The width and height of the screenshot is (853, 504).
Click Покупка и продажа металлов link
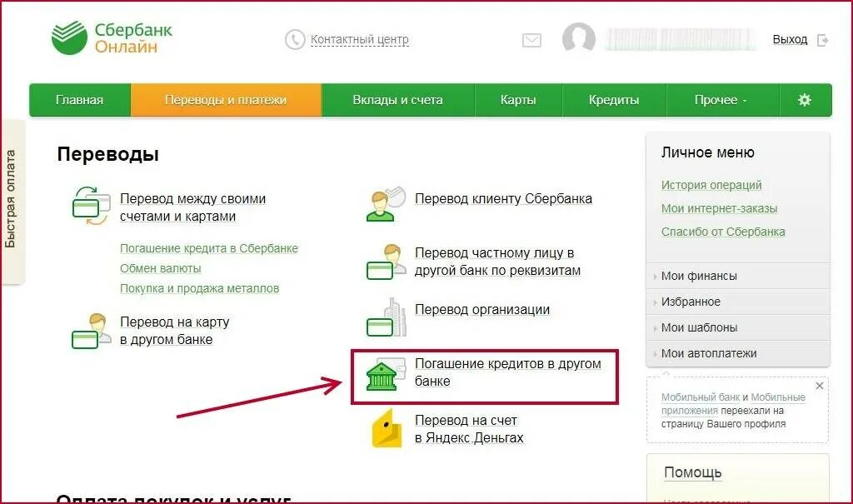pos(200,288)
